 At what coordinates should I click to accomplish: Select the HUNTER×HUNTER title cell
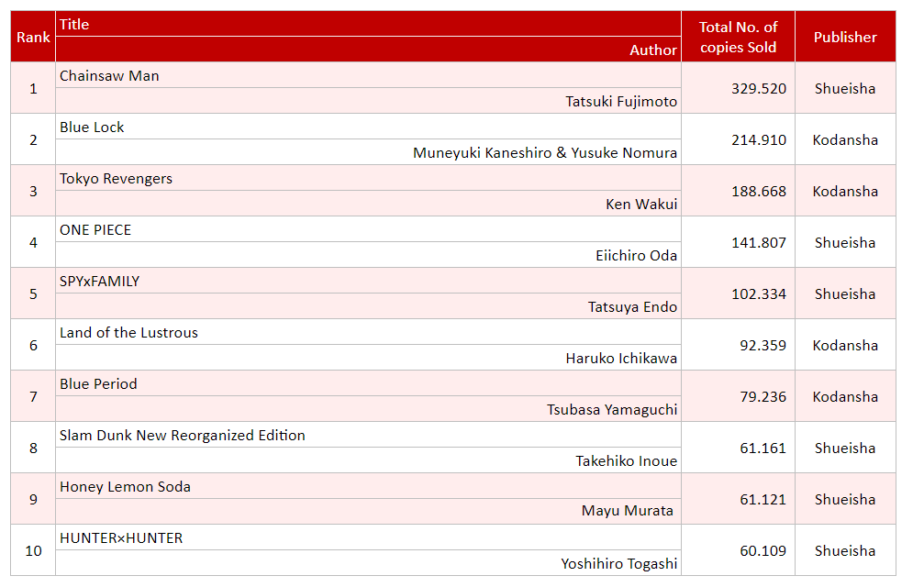point(368,537)
